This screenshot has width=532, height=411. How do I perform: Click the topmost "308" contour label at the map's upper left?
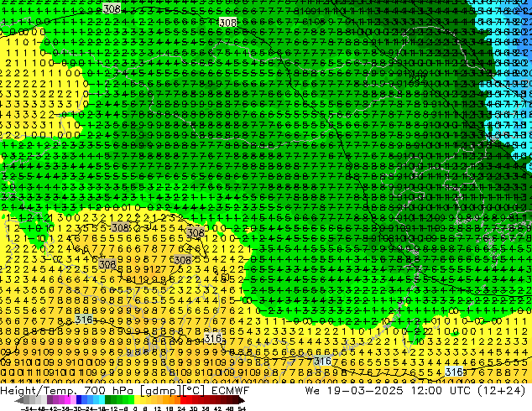(112, 8)
